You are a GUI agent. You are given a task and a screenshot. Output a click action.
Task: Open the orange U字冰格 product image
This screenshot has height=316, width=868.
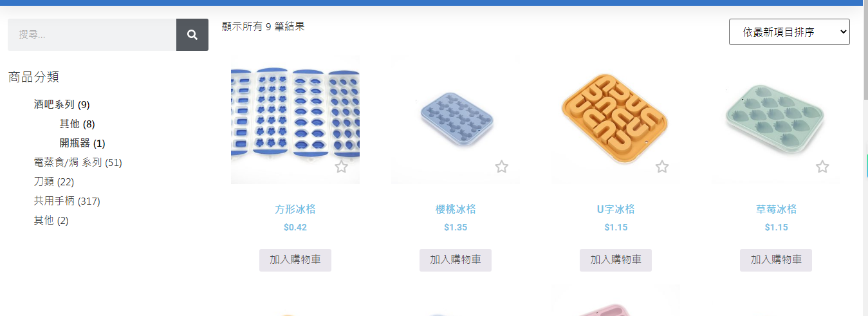(x=616, y=120)
